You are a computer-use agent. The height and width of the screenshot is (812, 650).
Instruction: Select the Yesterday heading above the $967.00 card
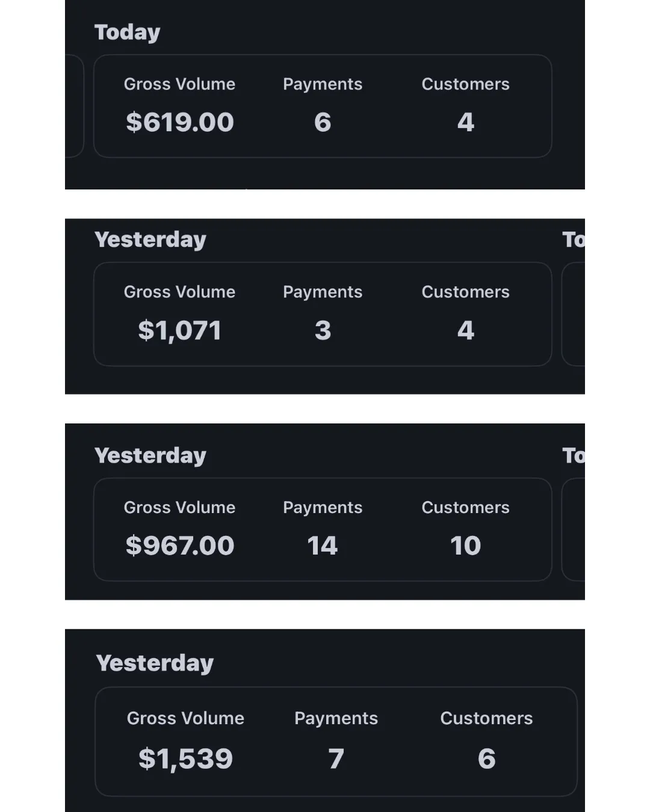coord(150,456)
